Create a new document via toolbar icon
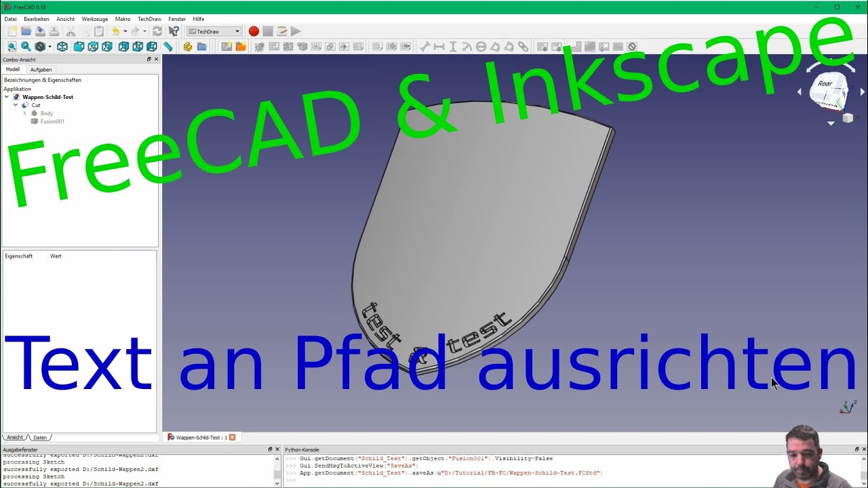This screenshot has width=868, height=488. pyautogui.click(x=12, y=31)
